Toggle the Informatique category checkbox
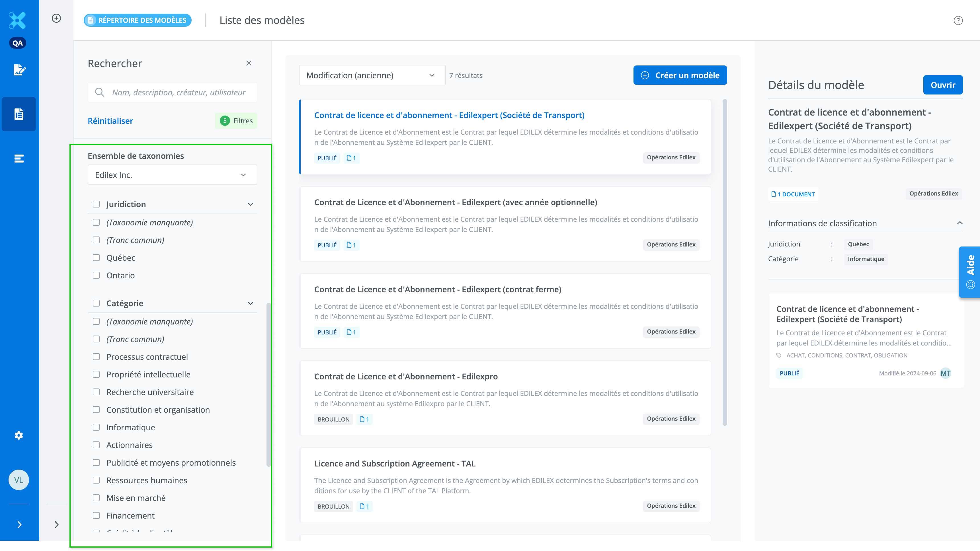Image resolution: width=980 pixels, height=551 pixels. (x=96, y=427)
